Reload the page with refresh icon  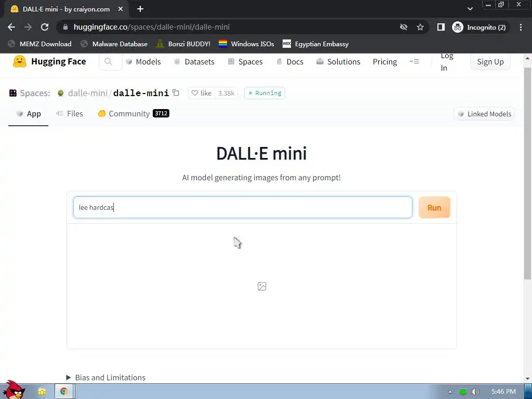coord(45,27)
